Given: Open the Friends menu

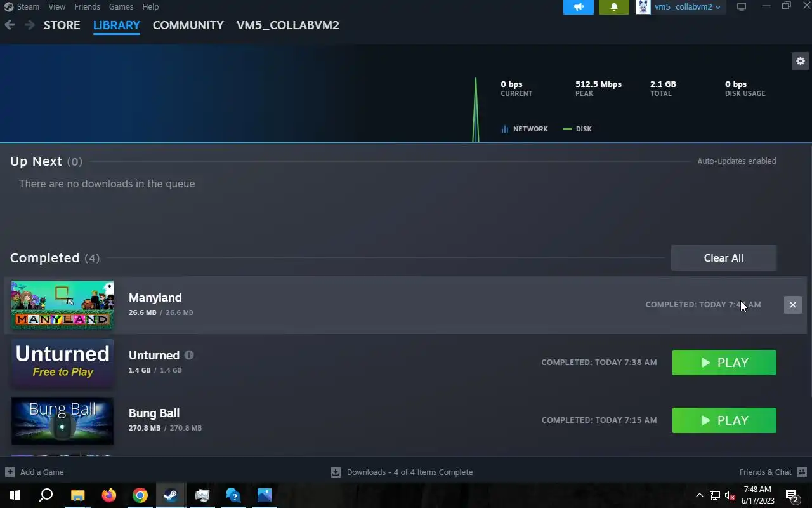Looking at the screenshot, I should coord(87,6).
